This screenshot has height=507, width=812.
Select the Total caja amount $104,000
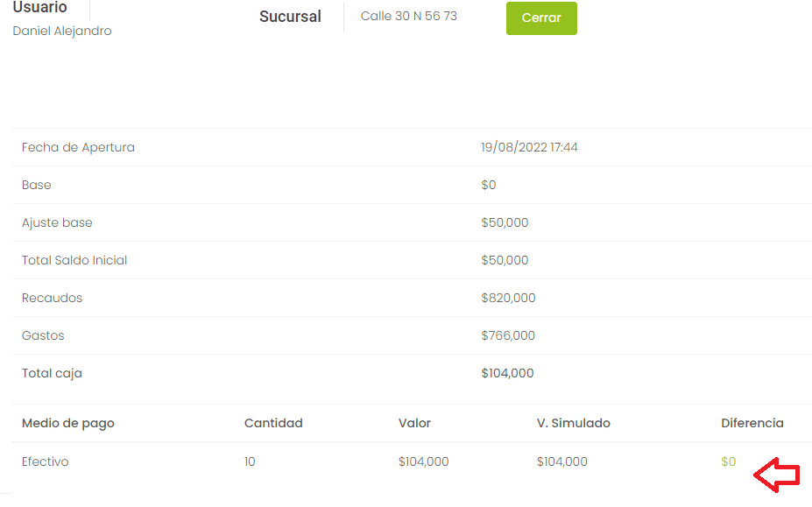[x=507, y=373]
